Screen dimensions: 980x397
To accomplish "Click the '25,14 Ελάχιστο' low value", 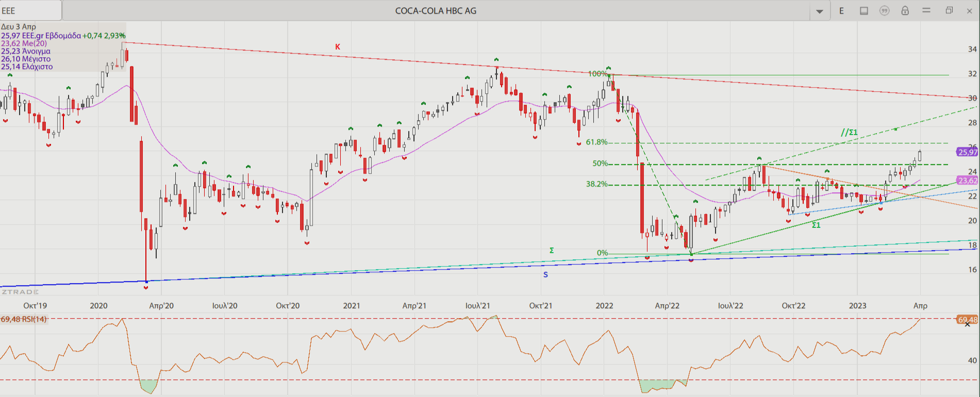I will tap(27, 67).
